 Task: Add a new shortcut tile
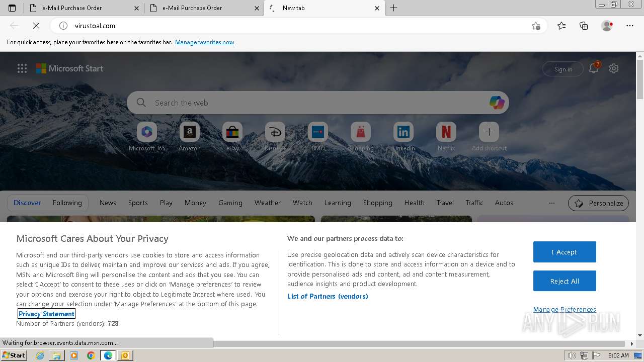(x=489, y=137)
